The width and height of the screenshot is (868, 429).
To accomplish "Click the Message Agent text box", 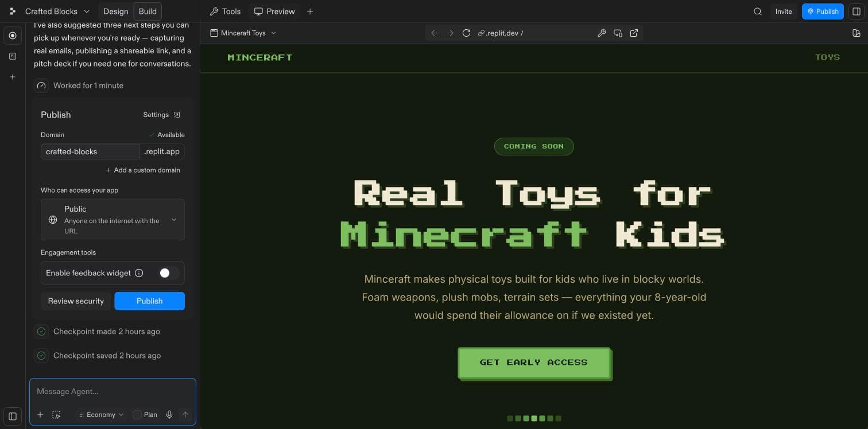I will [113, 392].
